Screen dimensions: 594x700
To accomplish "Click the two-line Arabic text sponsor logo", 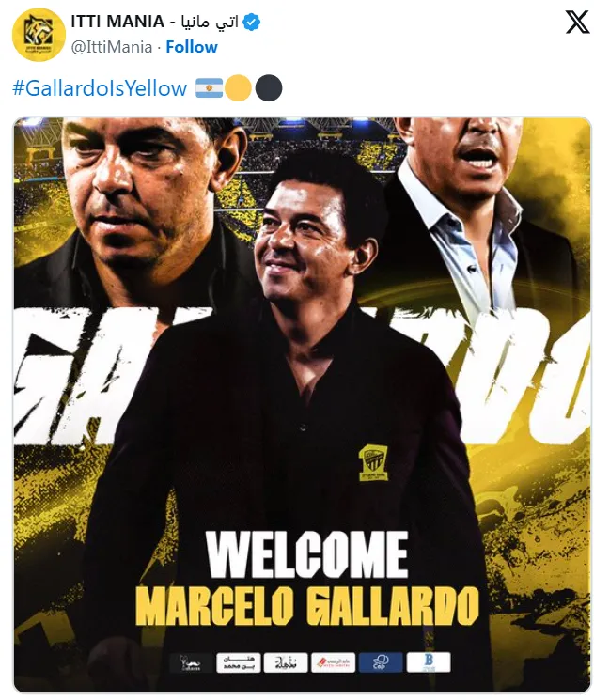I will [x=238, y=662].
